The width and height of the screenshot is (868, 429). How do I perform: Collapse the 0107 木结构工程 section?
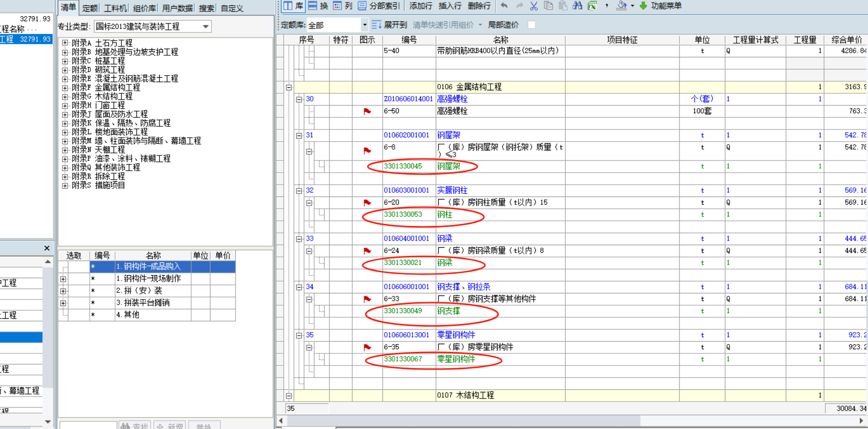[289, 395]
